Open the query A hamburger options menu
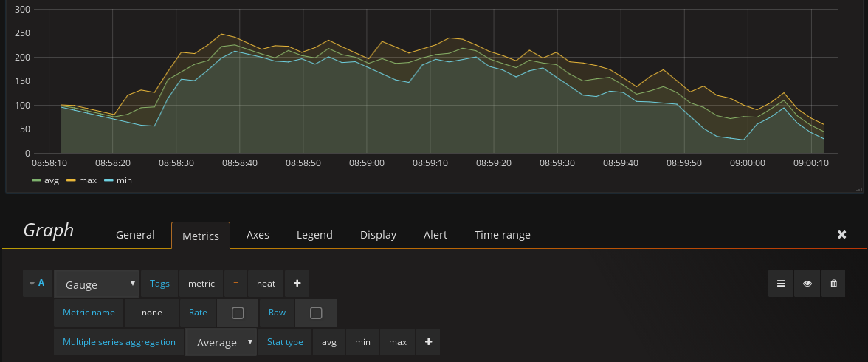The width and height of the screenshot is (868, 362). [781, 283]
